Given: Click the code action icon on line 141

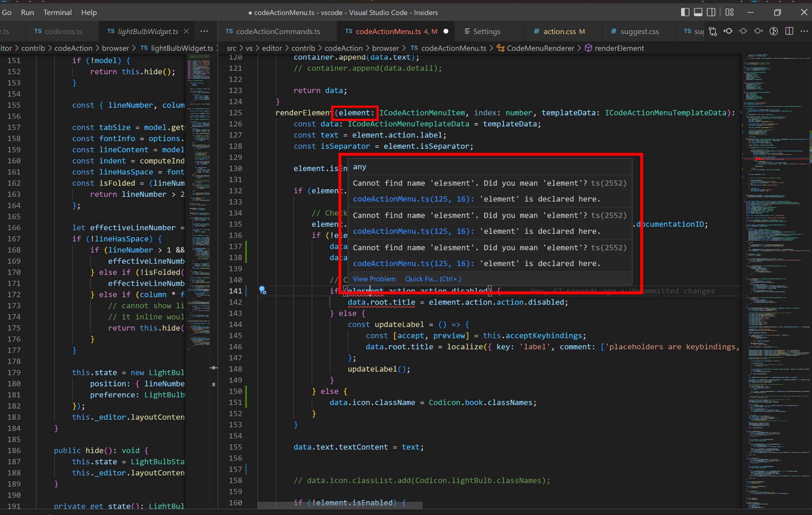Looking at the screenshot, I should click(263, 291).
